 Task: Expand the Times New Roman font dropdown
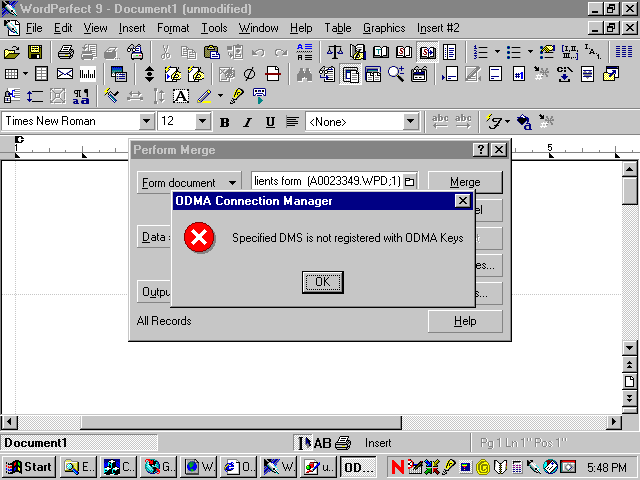click(x=146, y=122)
